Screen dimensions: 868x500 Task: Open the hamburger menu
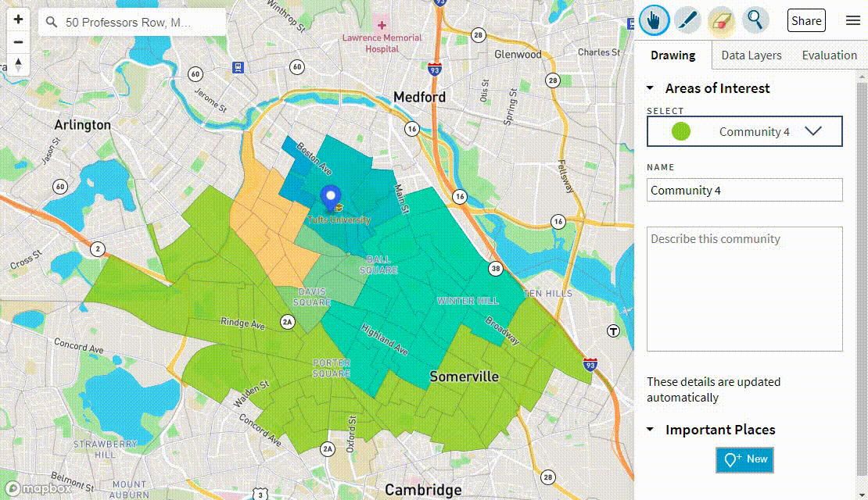852,20
